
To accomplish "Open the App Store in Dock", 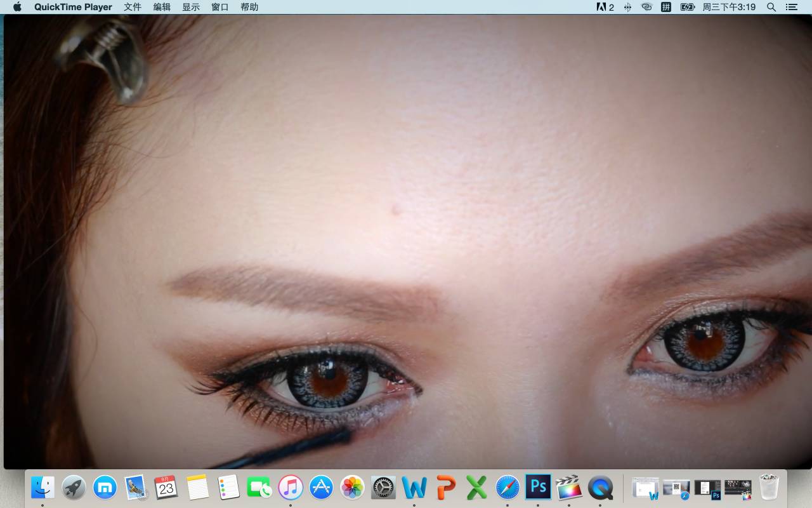I will tap(322, 488).
